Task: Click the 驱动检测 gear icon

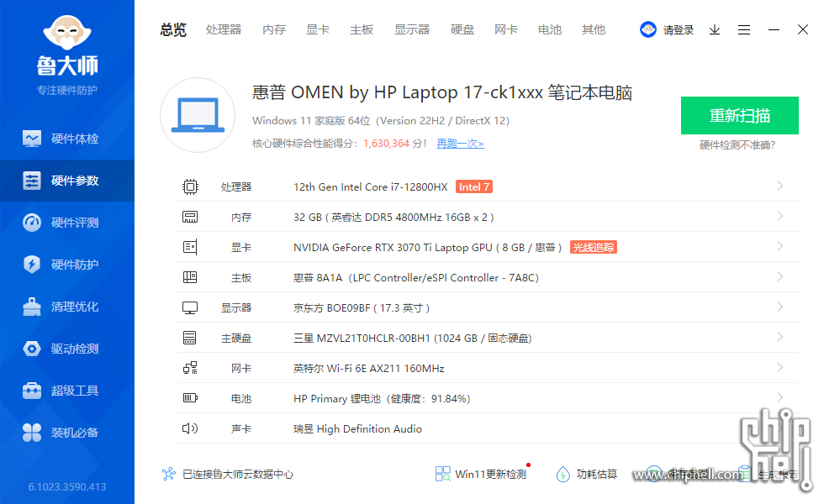Action: click(32, 349)
